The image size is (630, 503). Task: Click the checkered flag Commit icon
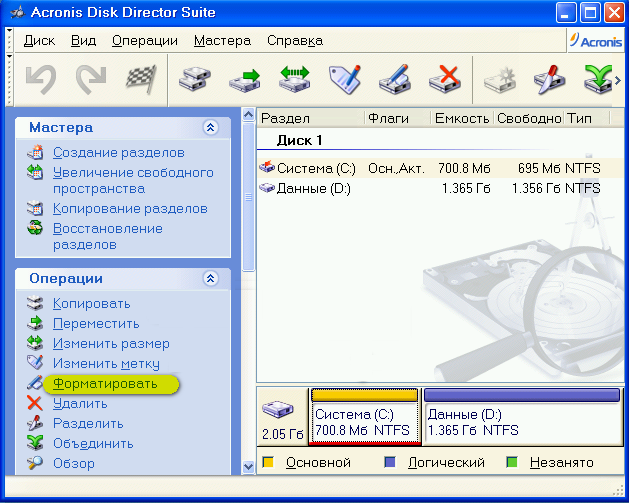[x=141, y=80]
